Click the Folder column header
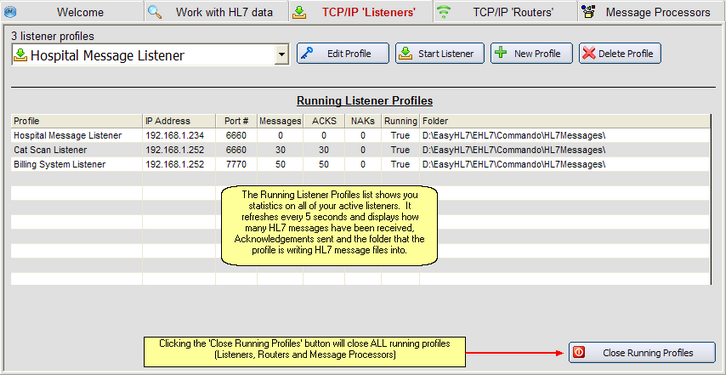 (565, 121)
